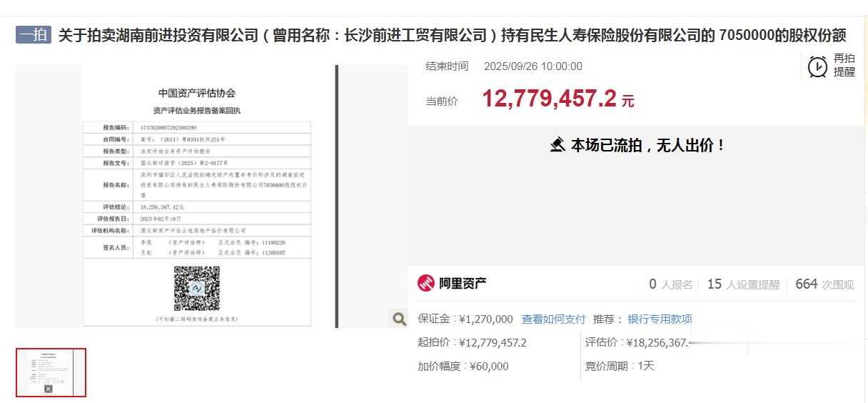Click the 当前价 label

tap(442, 101)
